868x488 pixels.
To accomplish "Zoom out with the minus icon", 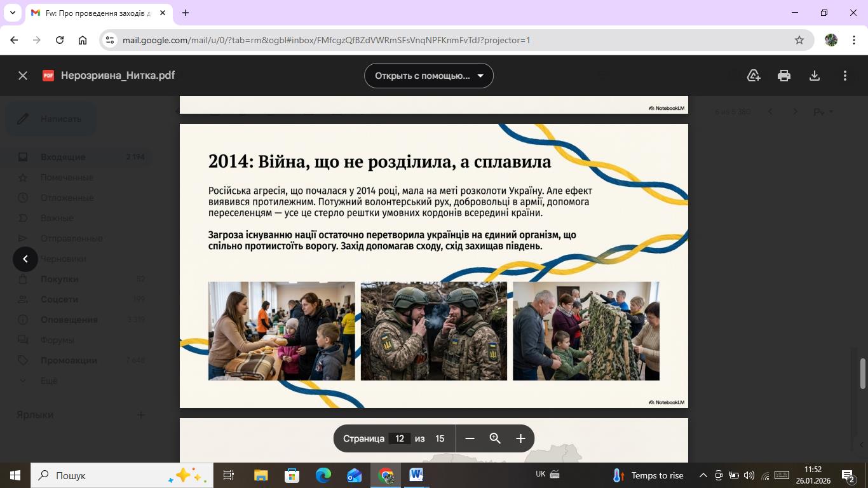I will (470, 438).
